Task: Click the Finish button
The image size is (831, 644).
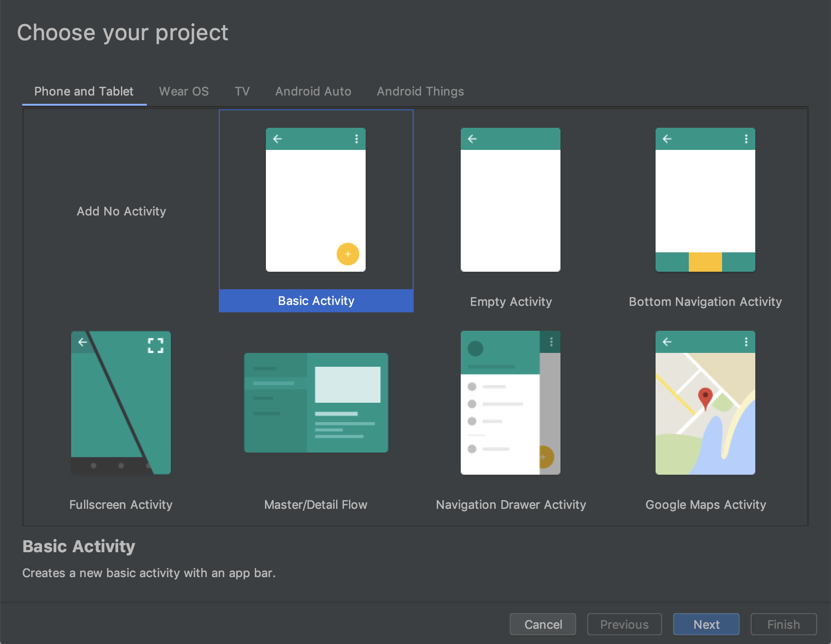Action: point(783,624)
